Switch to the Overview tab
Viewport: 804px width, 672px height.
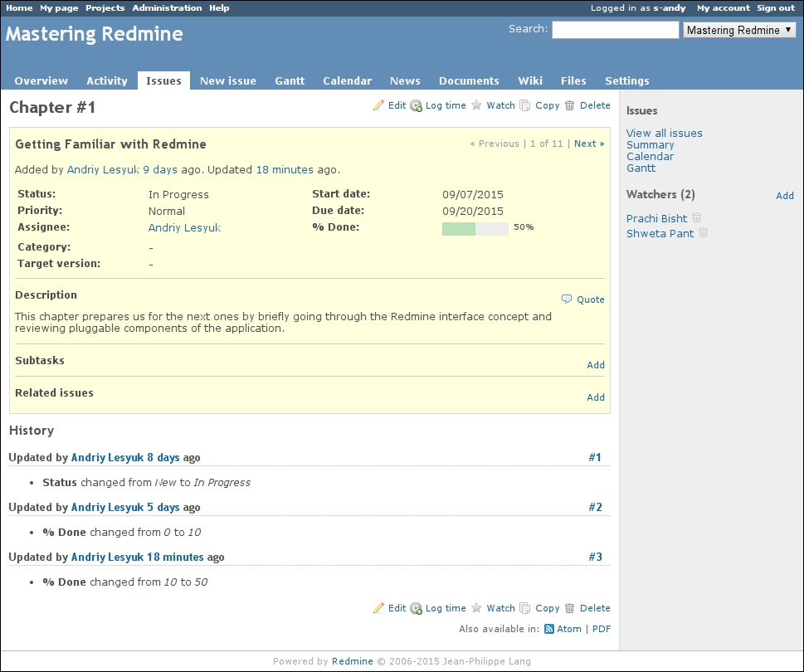(41, 80)
